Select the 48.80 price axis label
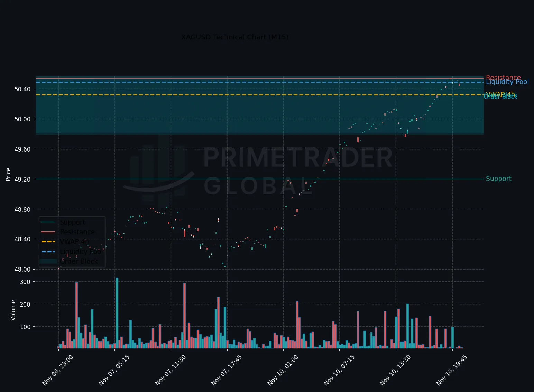 tap(22, 209)
